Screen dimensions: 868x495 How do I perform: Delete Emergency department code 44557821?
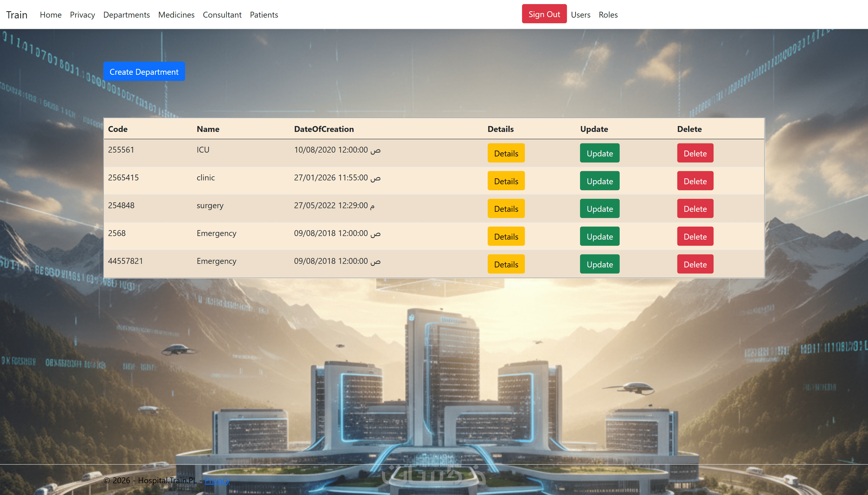pyautogui.click(x=695, y=265)
